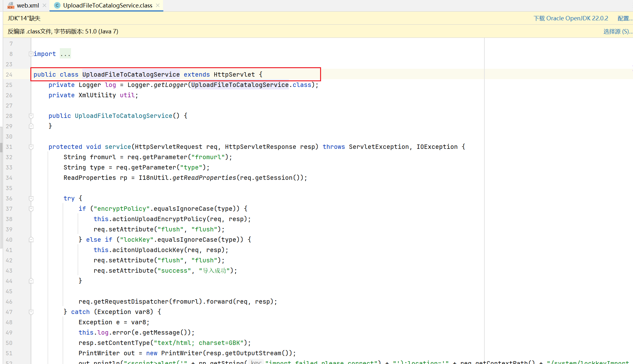The width and height of the screenshot is (633, 364).
Task: Click the folded import ellipsis
Action: 65,54
